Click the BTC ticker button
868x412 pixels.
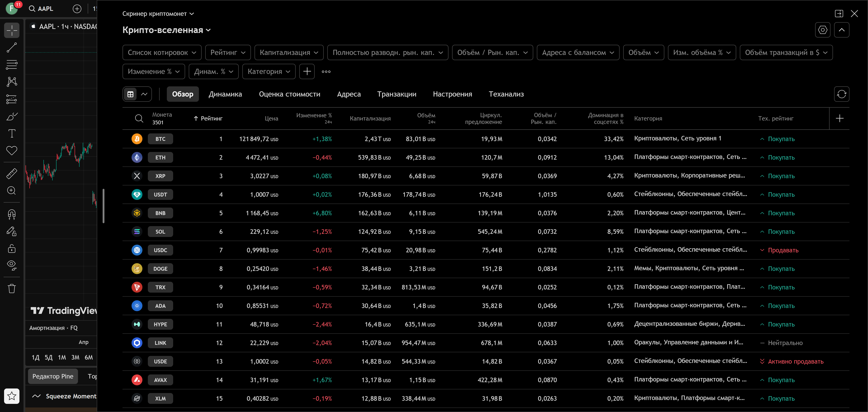pyautogui.click(x=160, y=139)
